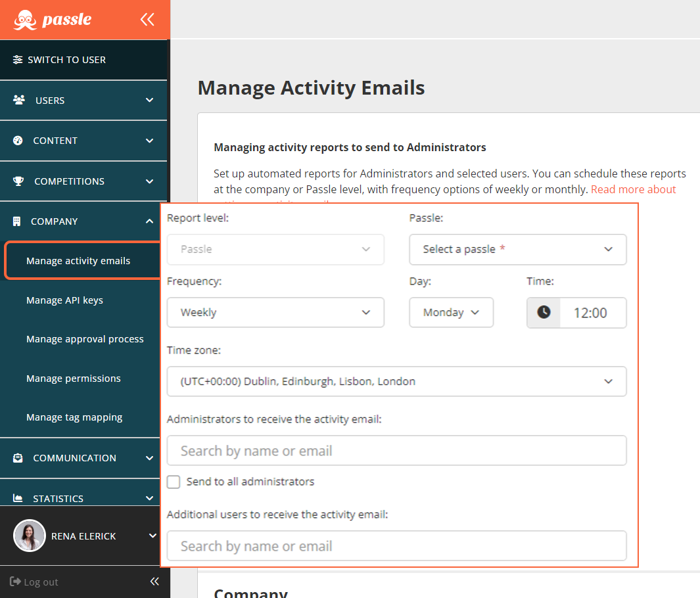This screenshot has width=700, height=598.
Task: Click the clock icon beside Time
Action: pos(544,312)
